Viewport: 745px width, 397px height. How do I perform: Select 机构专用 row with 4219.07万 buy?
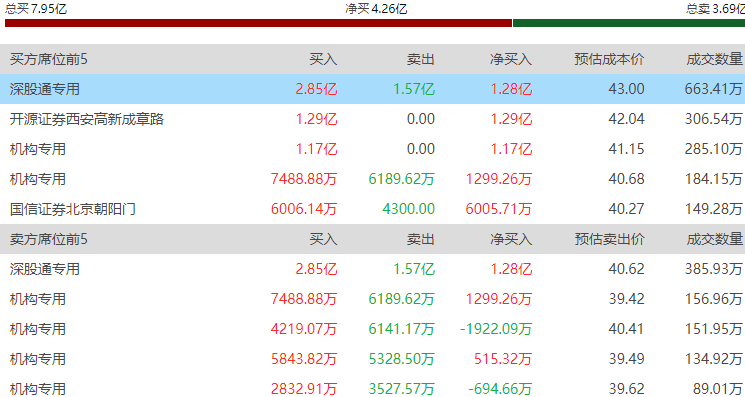point(38,329)
